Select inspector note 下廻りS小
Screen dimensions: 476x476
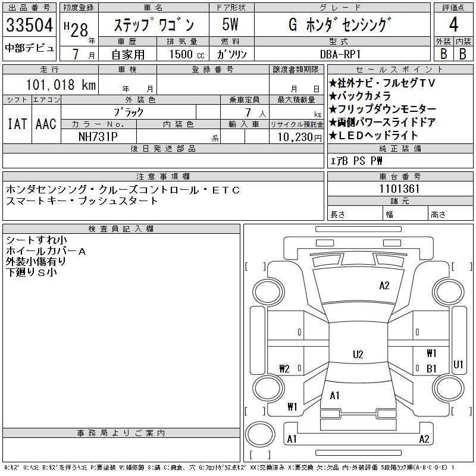coord(32,272)
